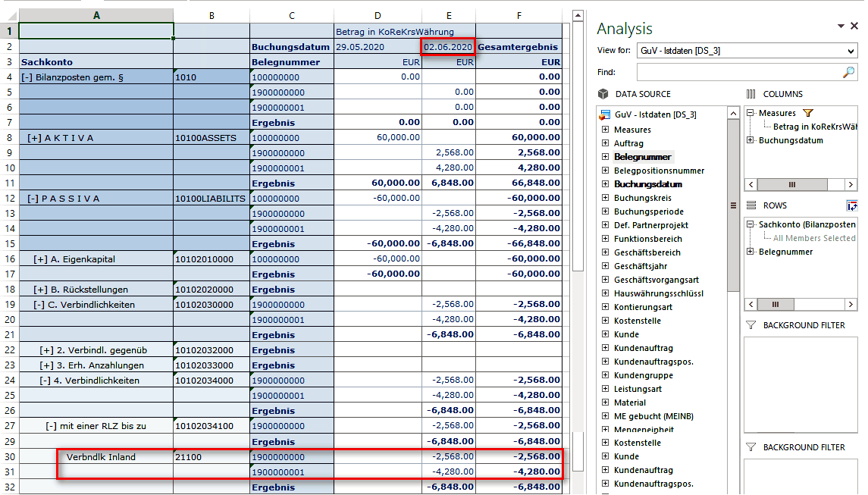
Task: Expand the Material dimension in data source
Action: (x=605, y=403)
